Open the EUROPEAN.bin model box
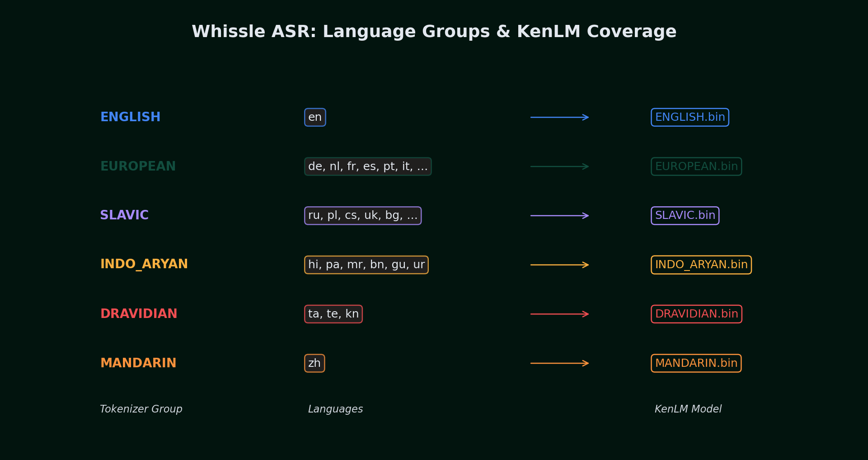Screen dimensions: 868x460 click(x=696, y=166)
